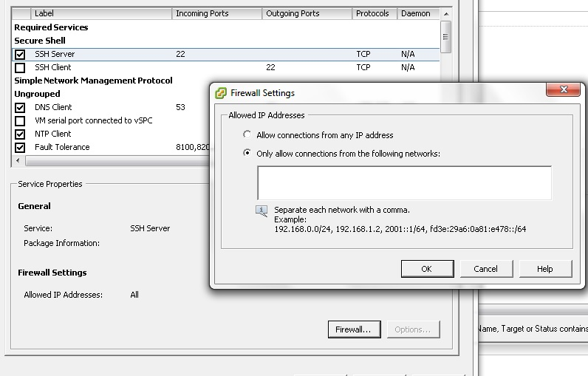The height and width of the screenshot is (376, 588).
Task: Uncheck the Fault Tolerance checkbox
Action: click(20, 148)
